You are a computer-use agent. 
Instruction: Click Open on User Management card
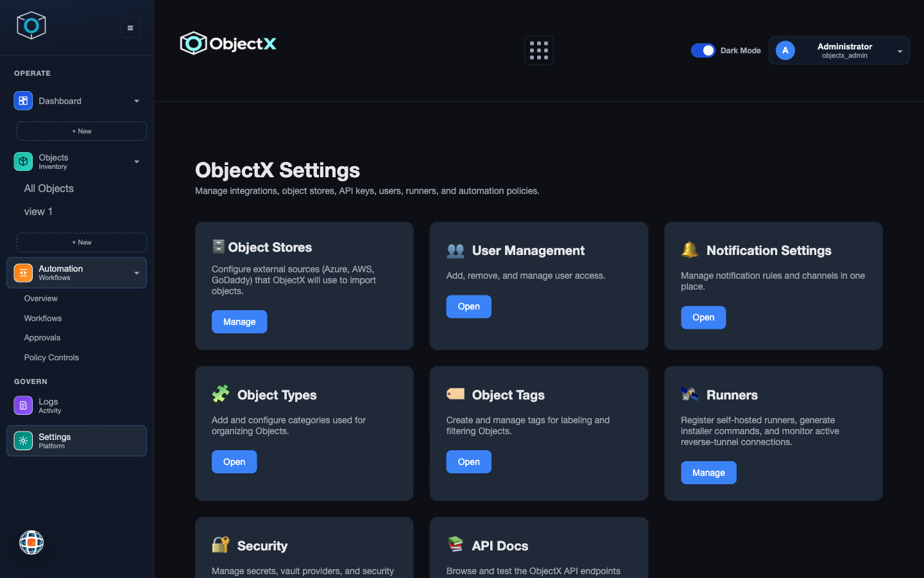tap(469, 306)
